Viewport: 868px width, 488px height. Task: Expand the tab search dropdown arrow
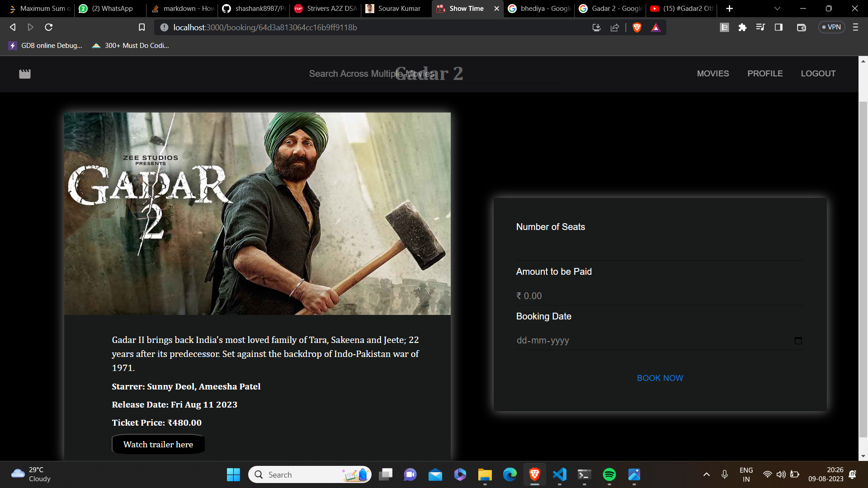point(777,9)
